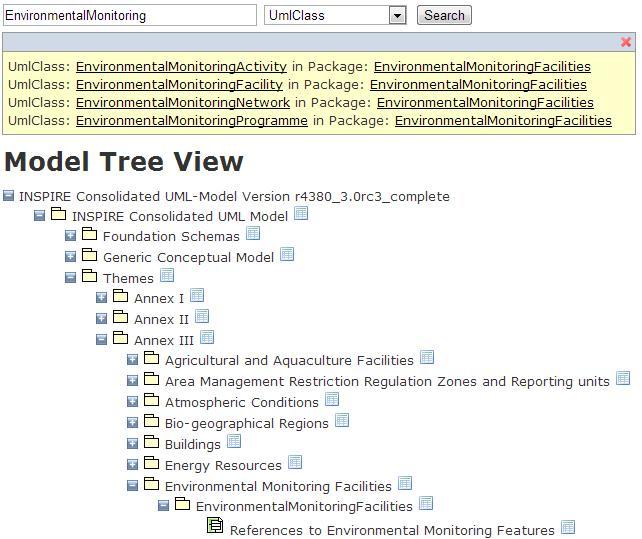Collapse the Environmental Monitoring Facilities node
Viewport: 642px width, 539px height.
pos(133,486)
